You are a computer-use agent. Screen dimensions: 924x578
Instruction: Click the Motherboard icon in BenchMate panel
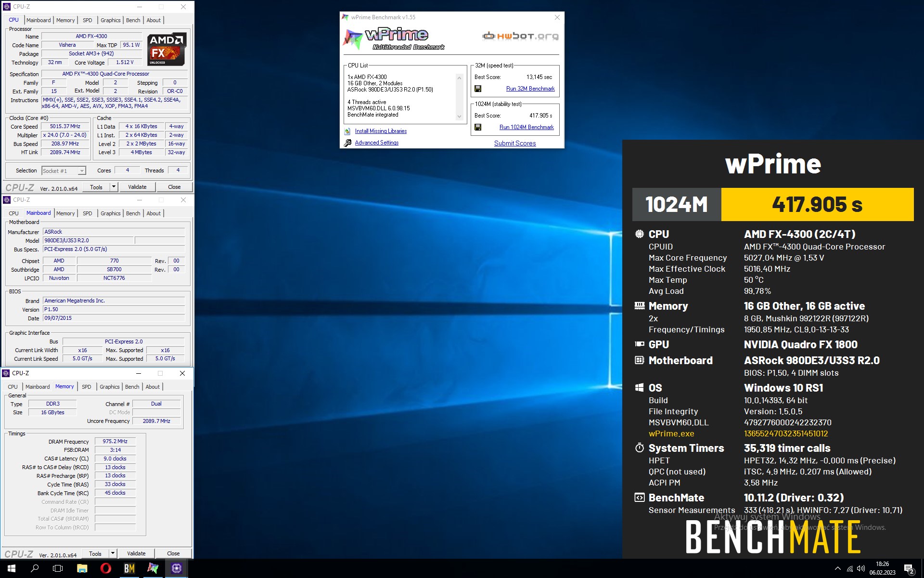tap(639, 360)
